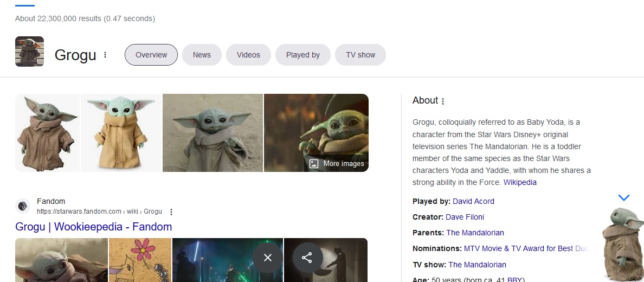The height and width of the screenshot is (282, 644).
Task: Click the Grogu title heading
Action: coord(75,55)
